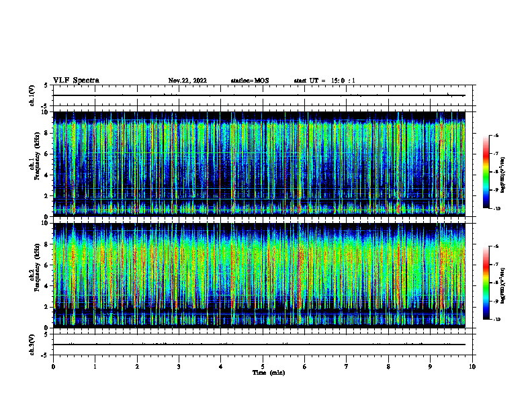Click the "-5" volt tick of ch.3(V) panel

[45, 355]
